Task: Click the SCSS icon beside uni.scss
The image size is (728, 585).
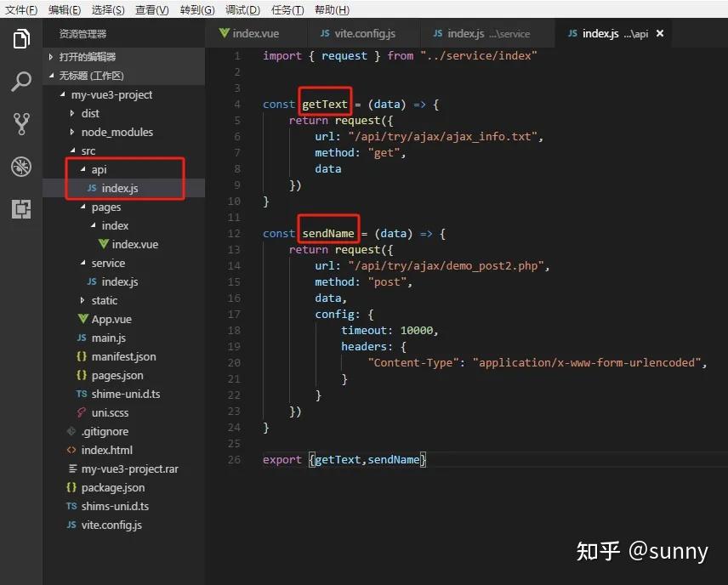Action: [x=82, y=412]
